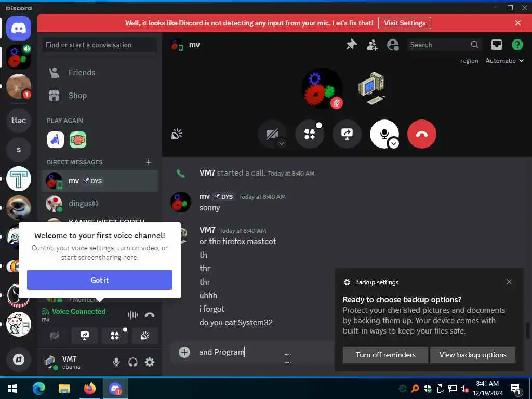
Task: Launch first Play Again activity icon
Action: [x=55, y=139]
